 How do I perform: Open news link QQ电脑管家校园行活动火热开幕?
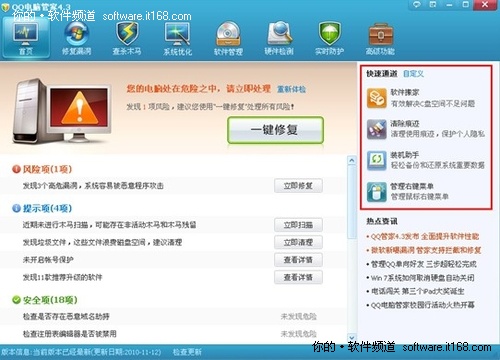click(x=423, y=305)
